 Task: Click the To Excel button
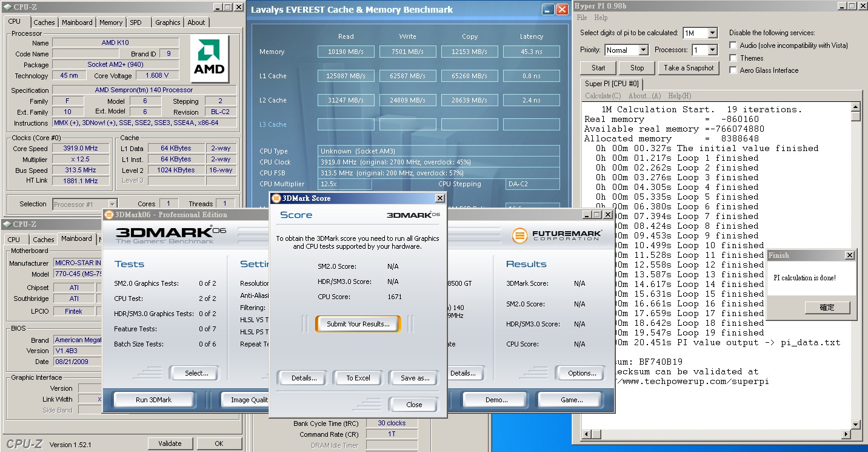(x=358, y=377)
